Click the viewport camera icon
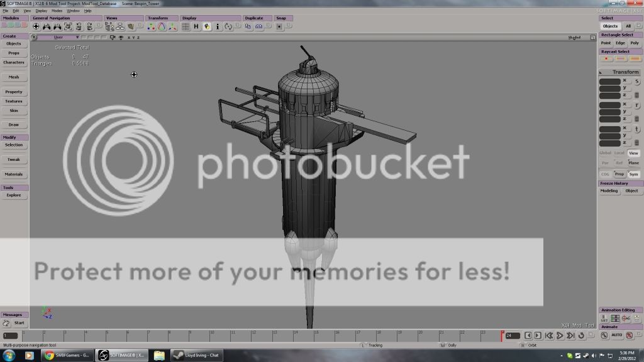 [x=113, y=37]
